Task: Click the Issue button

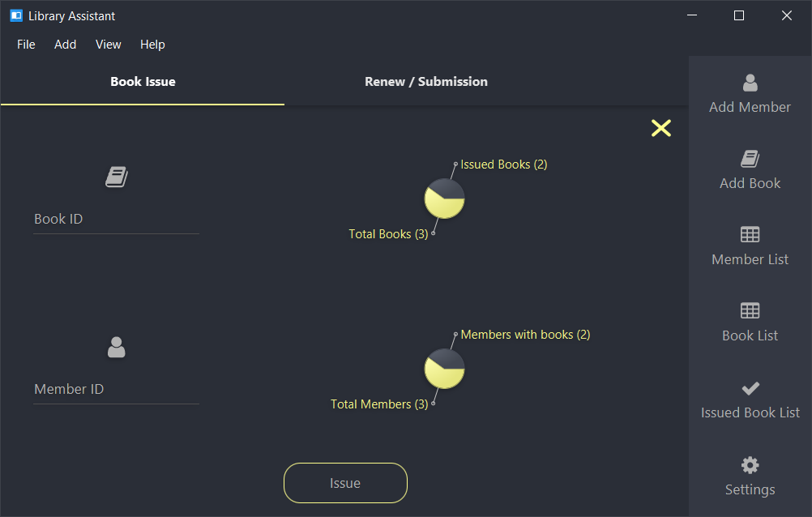Action: (345, 483)
